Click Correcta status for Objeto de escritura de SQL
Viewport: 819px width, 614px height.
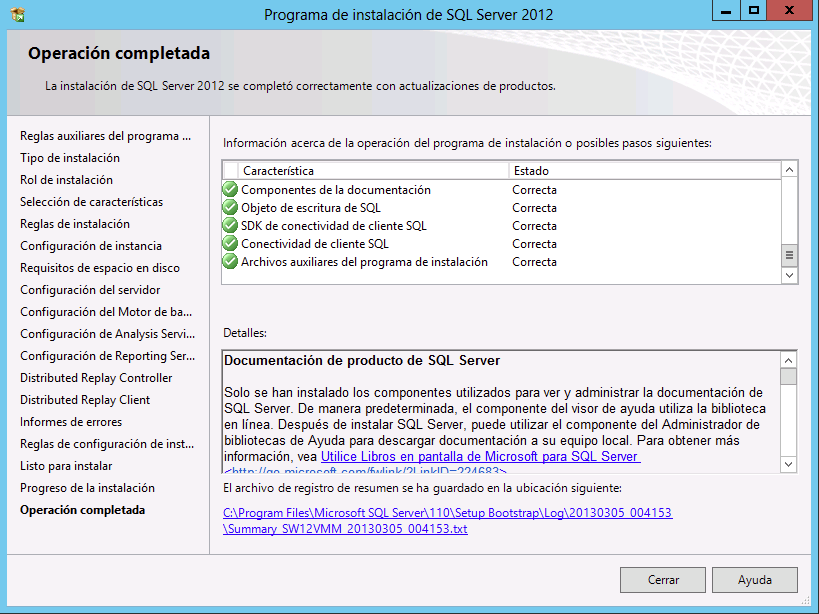(534, 208)
